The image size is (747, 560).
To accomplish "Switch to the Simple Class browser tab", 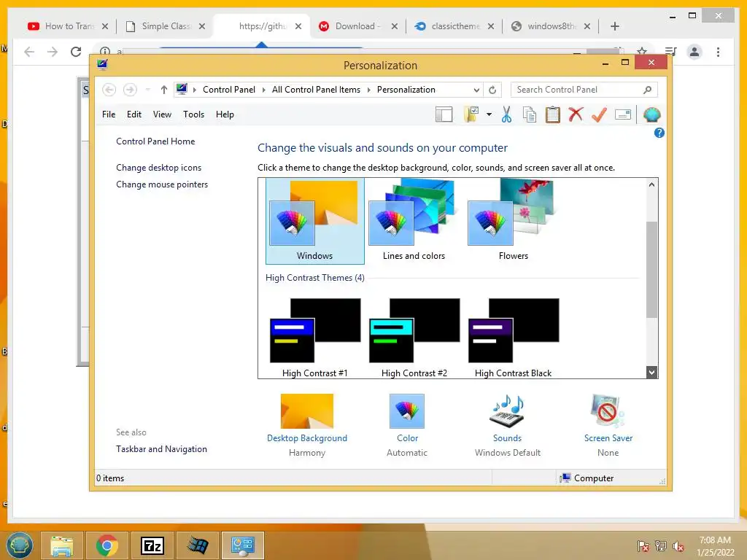I will 165,26.
